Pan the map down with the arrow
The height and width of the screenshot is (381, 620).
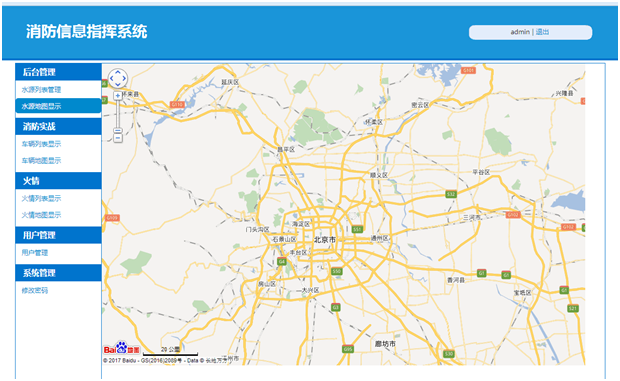[x=118, y=85]
